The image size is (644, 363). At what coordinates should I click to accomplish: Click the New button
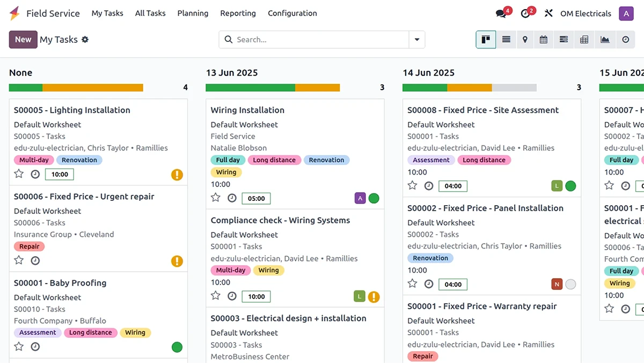click(x=23, y=40)
